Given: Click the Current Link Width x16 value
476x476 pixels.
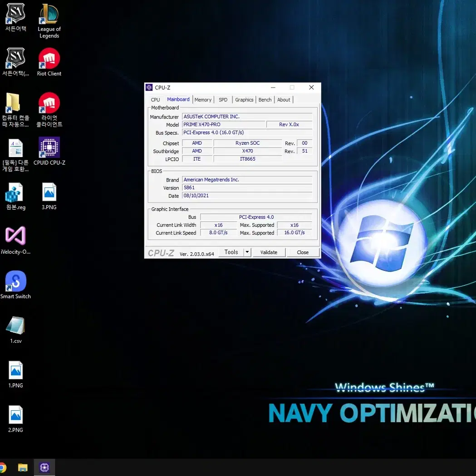Looking at the screenshot, I should [219, 225].
